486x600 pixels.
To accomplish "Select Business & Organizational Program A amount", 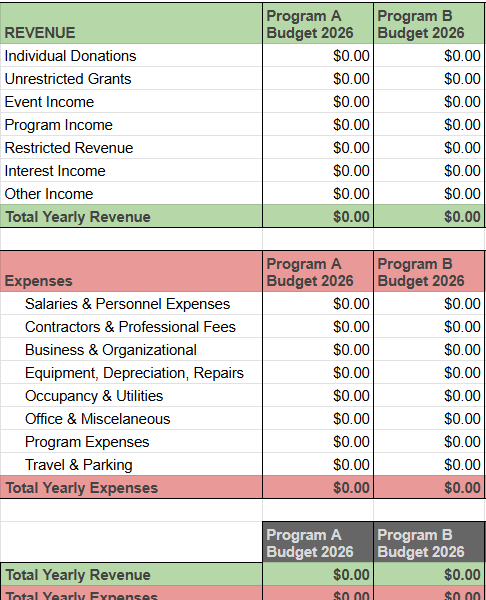I will pyautogui.click(x=318, y=349).
